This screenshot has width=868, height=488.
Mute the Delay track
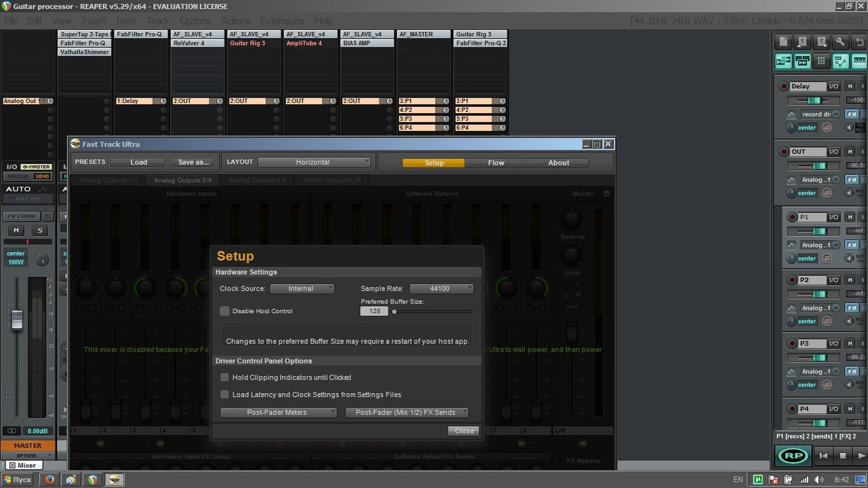pyautogui.click(x=850, y=86)
